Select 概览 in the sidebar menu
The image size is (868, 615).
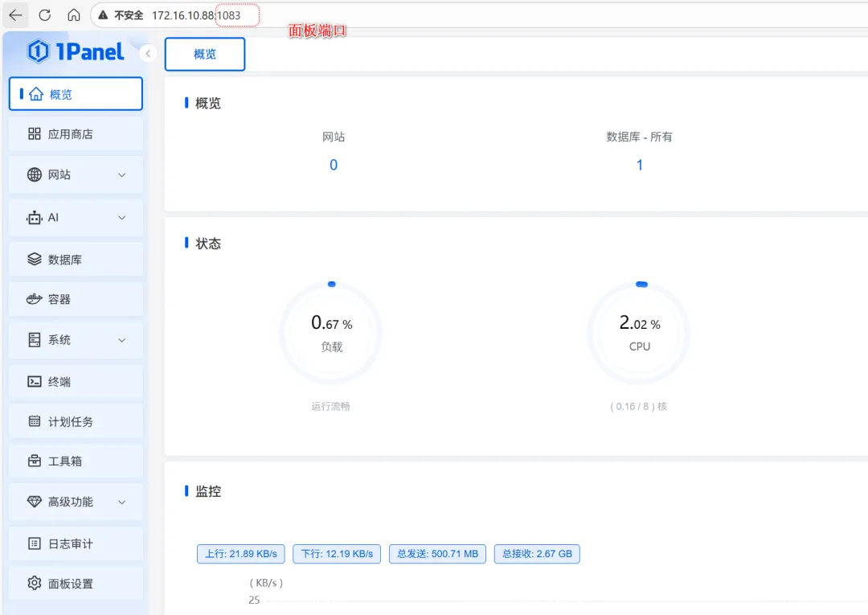click(76, 93)
